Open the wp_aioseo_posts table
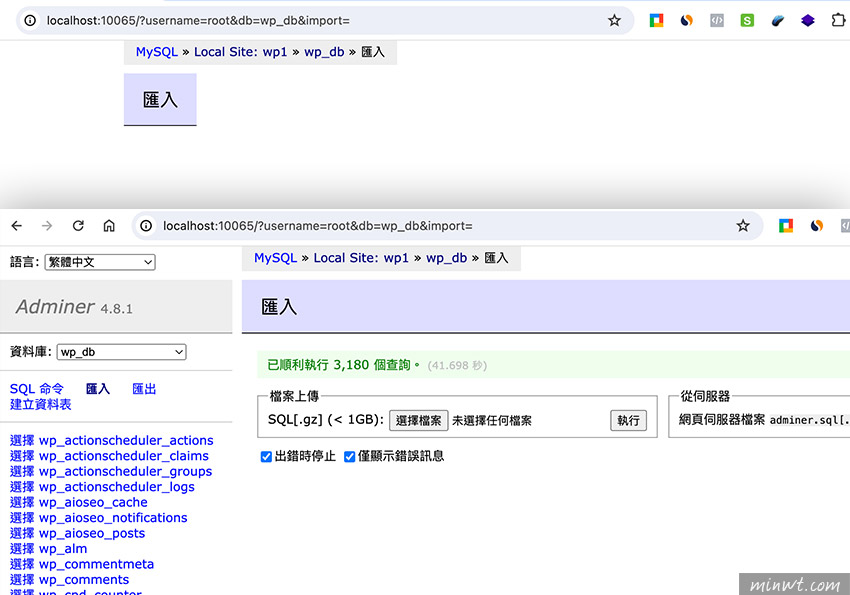This screenshot has height=595, width=850. [x=92, y=533]
